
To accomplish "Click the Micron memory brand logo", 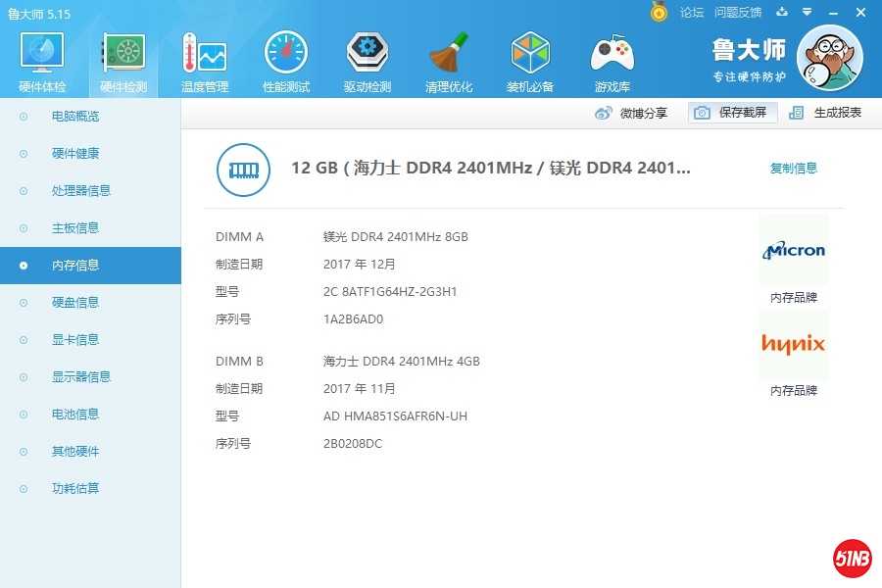I will tap(794, 251).
